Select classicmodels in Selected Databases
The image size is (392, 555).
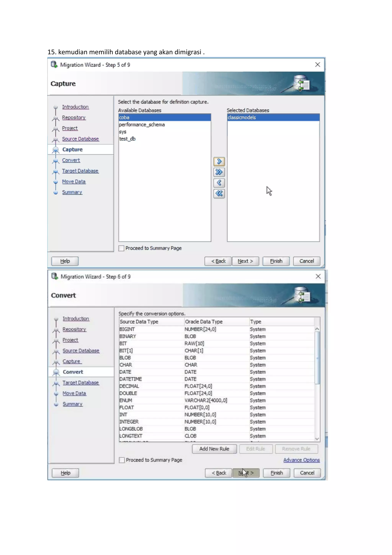pos(273,117)
